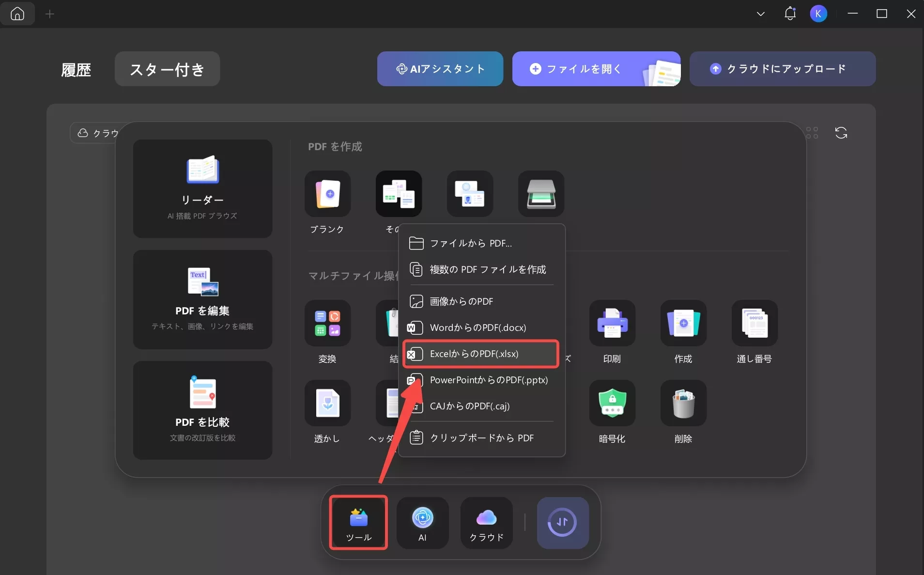Select クリップボードから PDF menu item
Image resolution: width=924 pixels, height=575 pixels.
pyautogui.click(x=481, y=438)
